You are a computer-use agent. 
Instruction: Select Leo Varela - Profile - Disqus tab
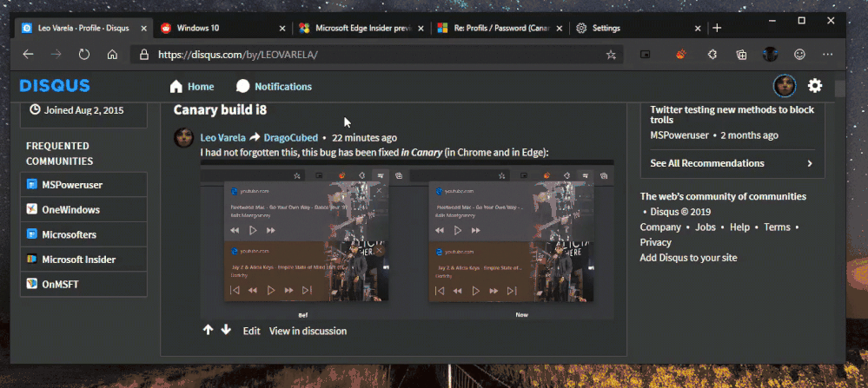pyautogui.click(x=84, y=28)
